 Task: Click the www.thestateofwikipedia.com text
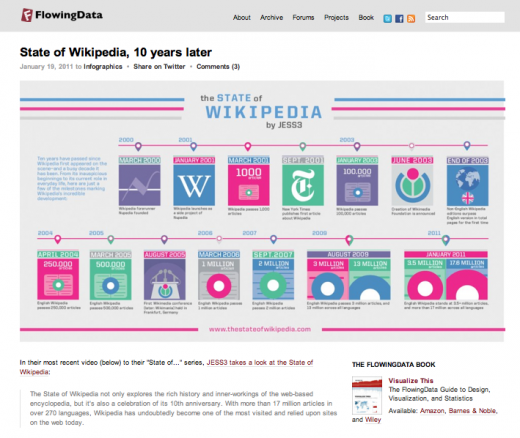(x=260, y=329)
